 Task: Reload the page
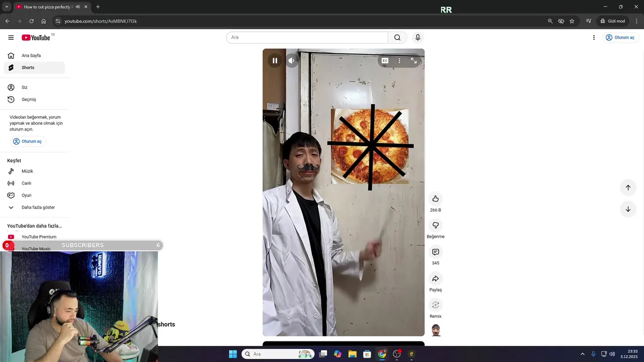click(31, 21)
